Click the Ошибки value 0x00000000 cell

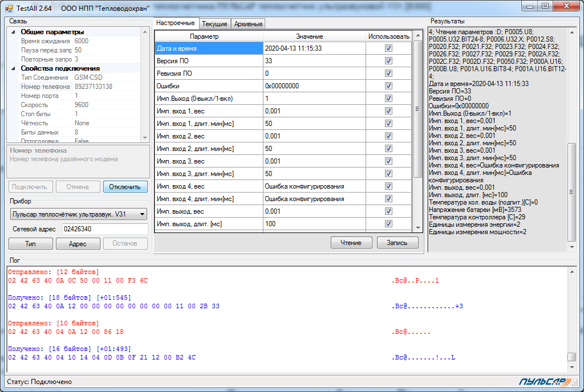click(x=314, y=86)
